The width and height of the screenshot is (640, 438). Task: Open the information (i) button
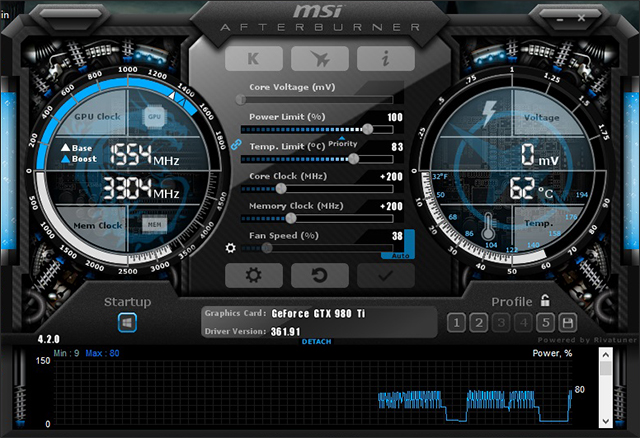click(386, 59)
